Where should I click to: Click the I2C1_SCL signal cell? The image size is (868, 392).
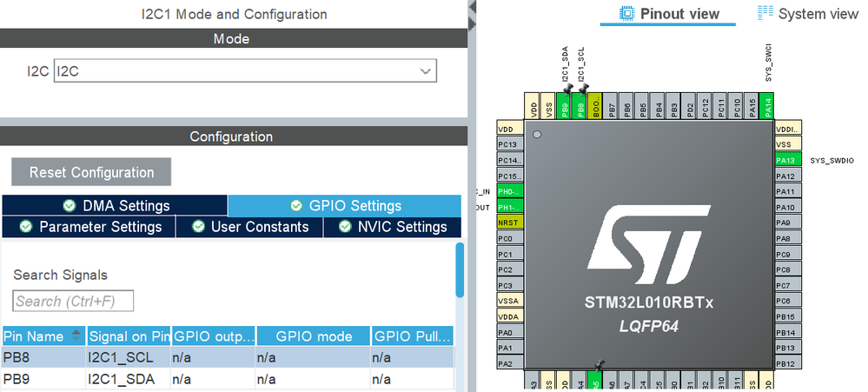(x=129, y=358)
